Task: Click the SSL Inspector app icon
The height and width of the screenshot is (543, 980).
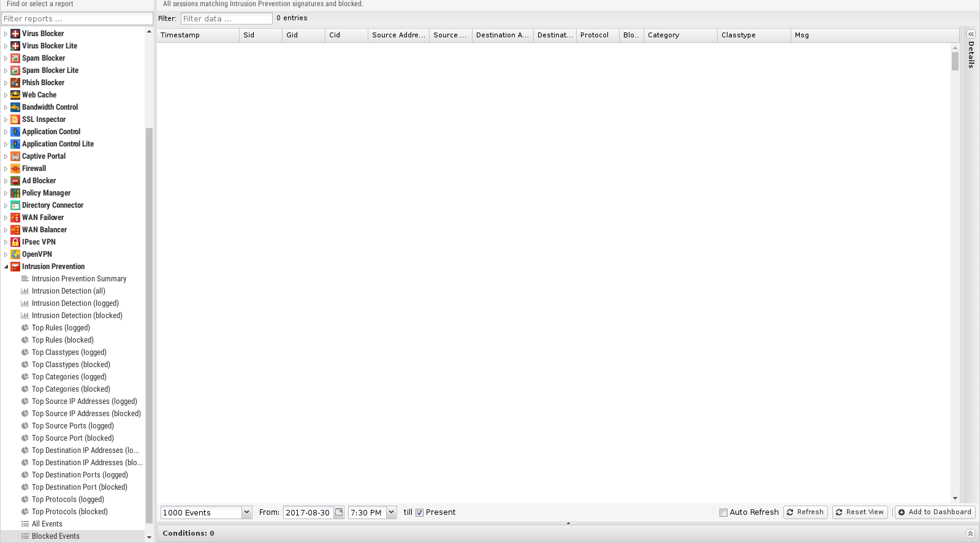Action: click(15, 120)
